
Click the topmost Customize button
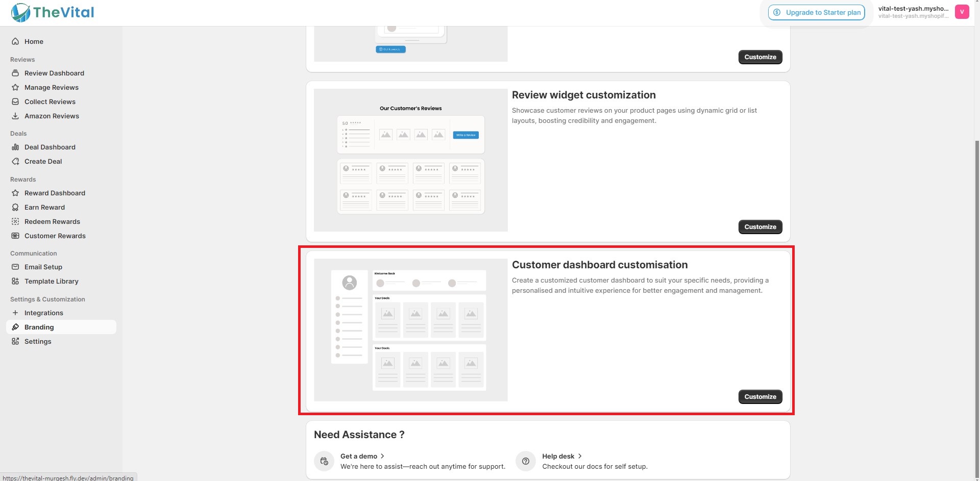(760, 57)
